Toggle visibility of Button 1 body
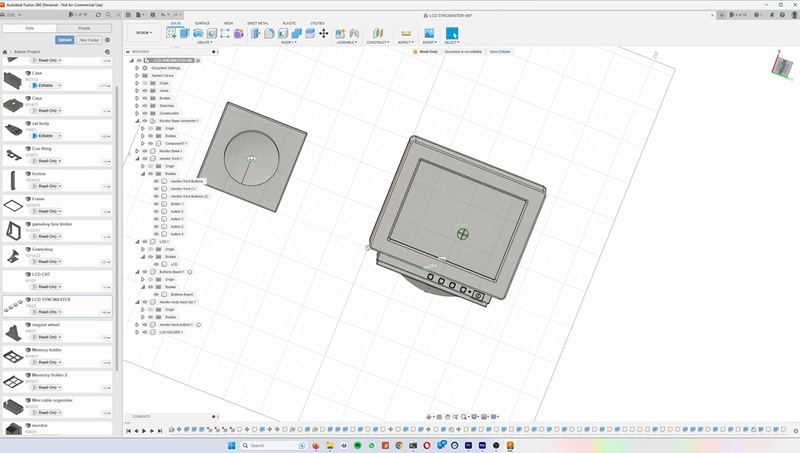 pyautogui.click(x=157, y=204)
